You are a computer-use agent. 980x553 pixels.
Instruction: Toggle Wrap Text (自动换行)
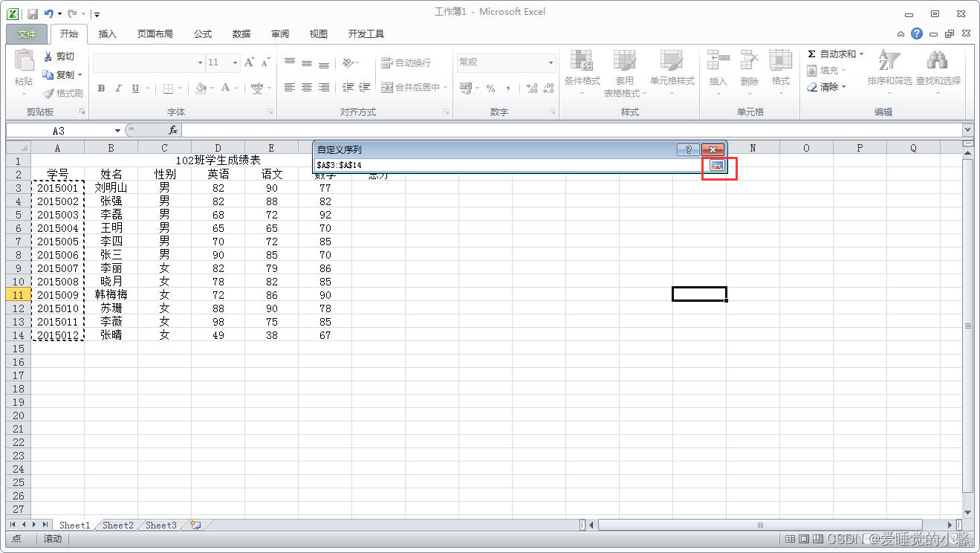[x=406, y=63]
